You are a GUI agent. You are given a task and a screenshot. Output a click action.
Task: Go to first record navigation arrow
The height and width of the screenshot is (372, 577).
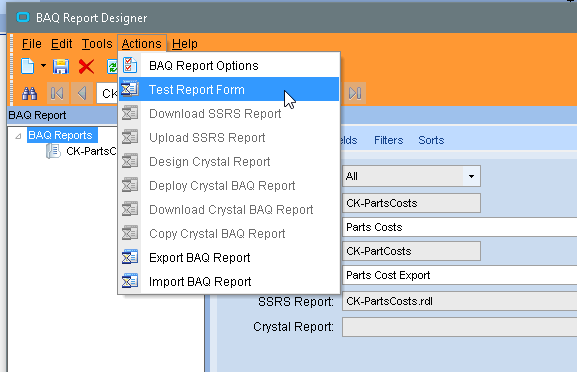pos(57,93)
